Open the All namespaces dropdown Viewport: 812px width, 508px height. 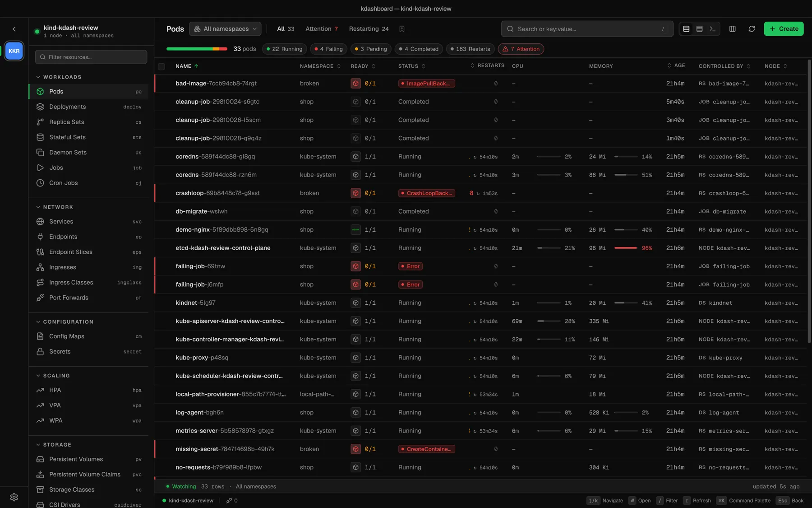(225, 29)
